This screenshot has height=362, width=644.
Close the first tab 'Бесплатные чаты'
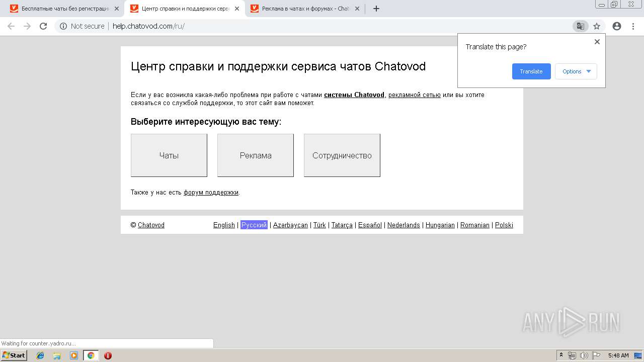(117, 9)
